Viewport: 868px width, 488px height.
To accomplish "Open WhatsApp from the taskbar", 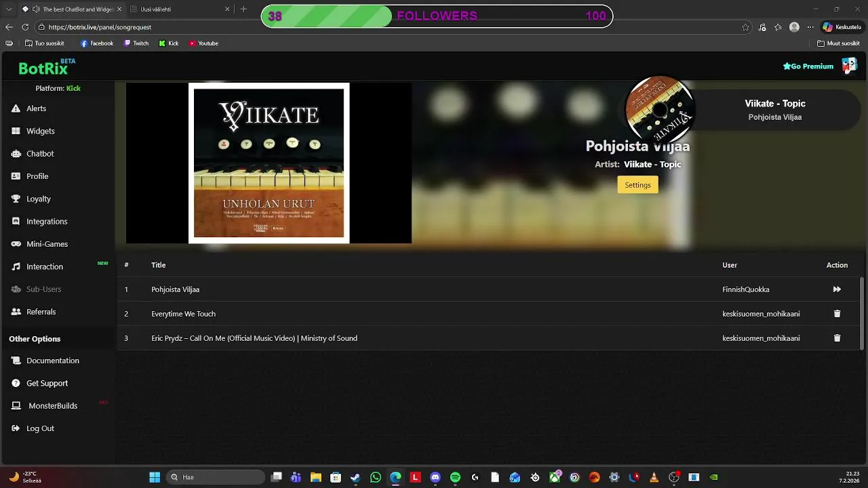I will [376, 477].
